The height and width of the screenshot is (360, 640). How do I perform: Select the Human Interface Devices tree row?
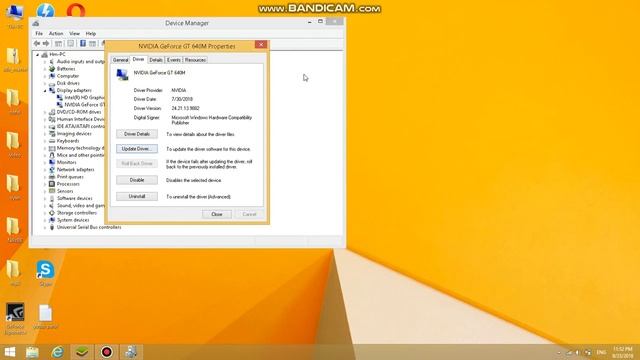(x=76, y=119)
